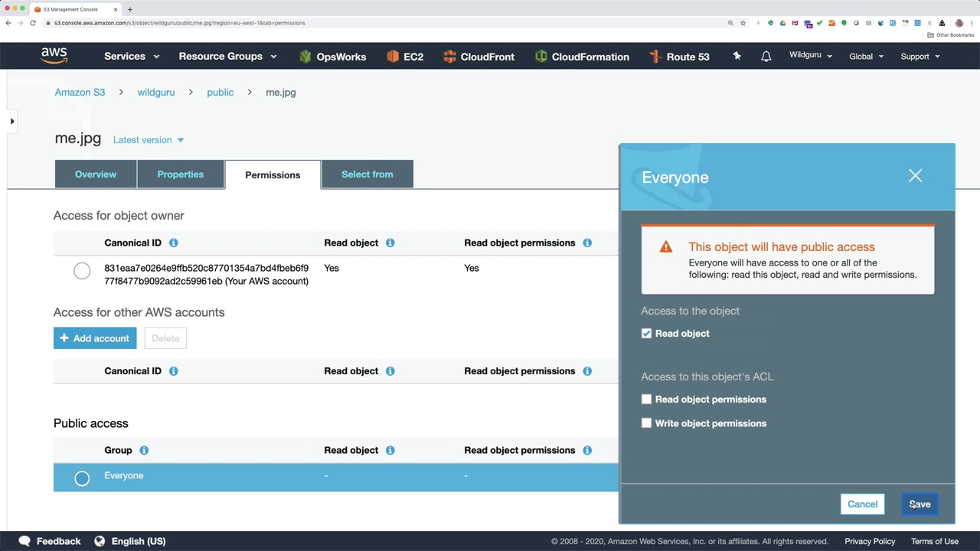Open the Terms of Use link

click(x=935, y=541)
